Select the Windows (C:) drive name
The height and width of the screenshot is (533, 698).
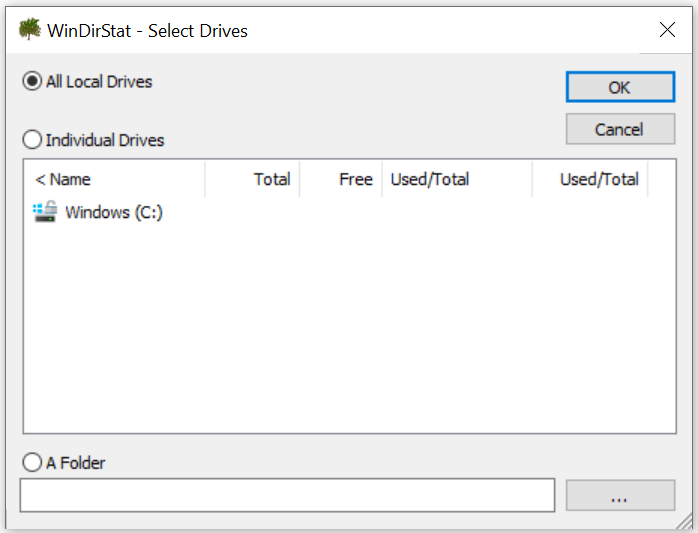coord(114,212)
